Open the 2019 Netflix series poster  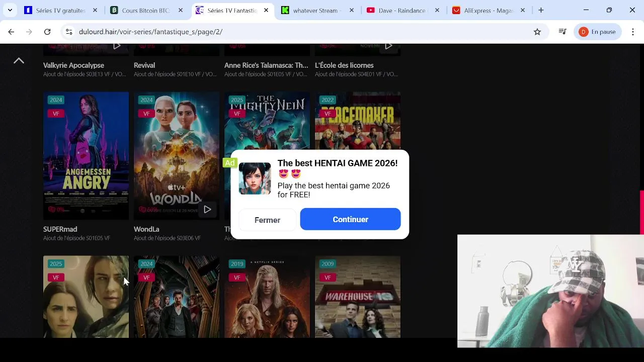point(267,297)
